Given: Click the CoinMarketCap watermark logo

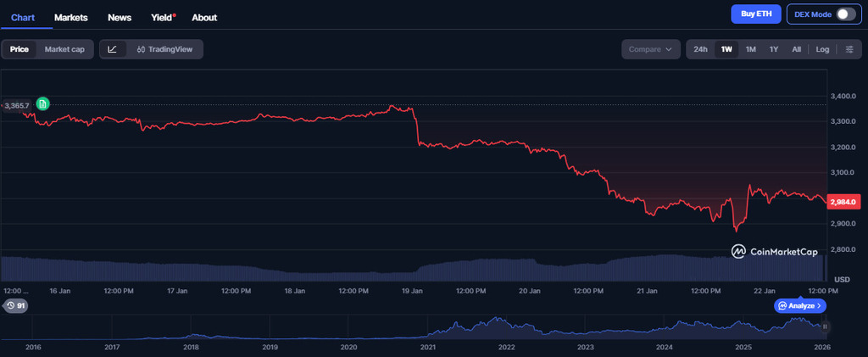Looking at the screenshot, I should pos(775,252).
